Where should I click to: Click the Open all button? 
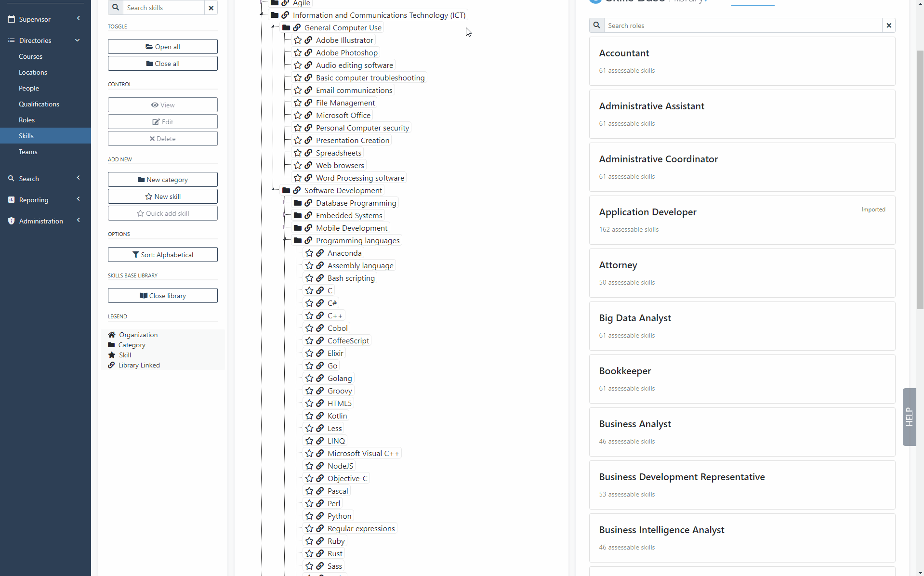tap(163, 47)
